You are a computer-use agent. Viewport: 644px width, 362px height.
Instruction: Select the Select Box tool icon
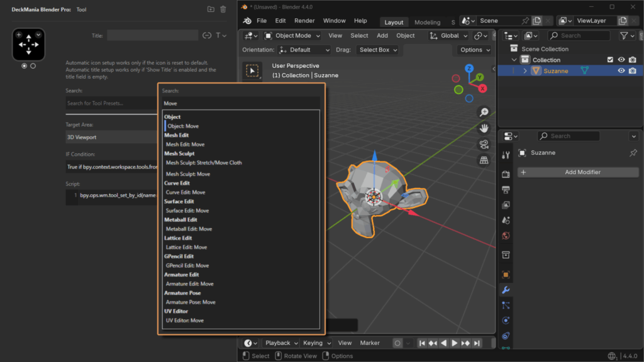point(252,71)
